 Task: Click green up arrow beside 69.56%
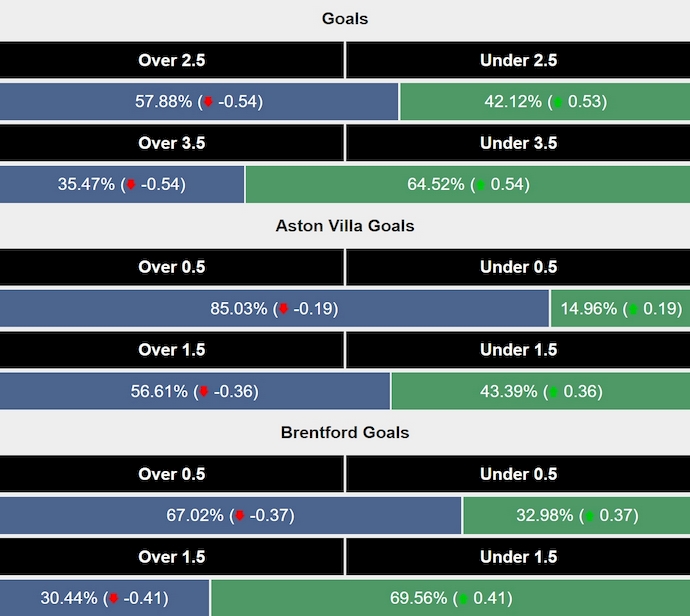[462, 599]
